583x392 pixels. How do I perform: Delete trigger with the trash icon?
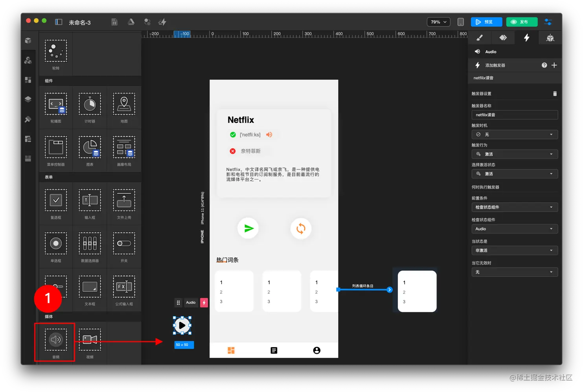[555, 94]
